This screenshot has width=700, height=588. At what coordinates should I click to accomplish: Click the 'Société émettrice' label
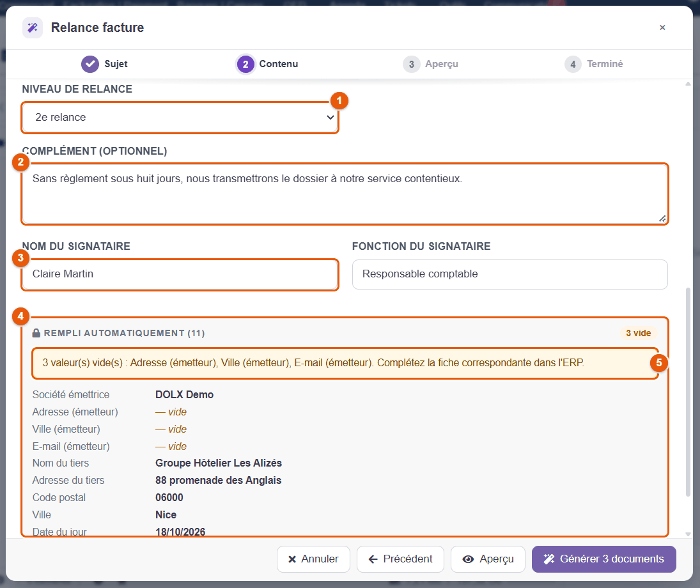pos(71,395)
